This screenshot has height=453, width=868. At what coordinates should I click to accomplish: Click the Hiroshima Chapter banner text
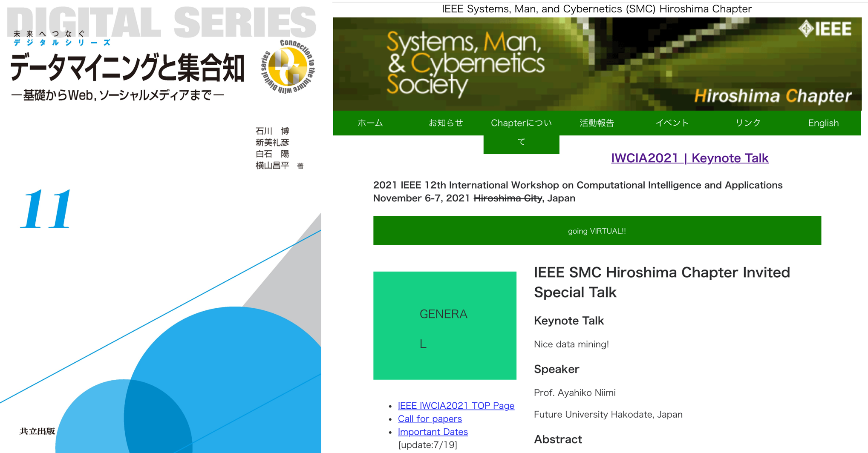coord(772,96)
